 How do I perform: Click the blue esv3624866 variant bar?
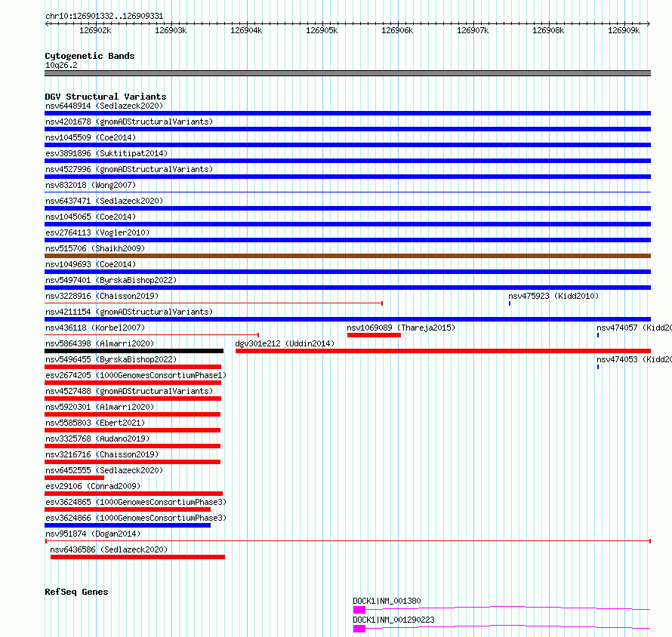[x=128, y=525]
